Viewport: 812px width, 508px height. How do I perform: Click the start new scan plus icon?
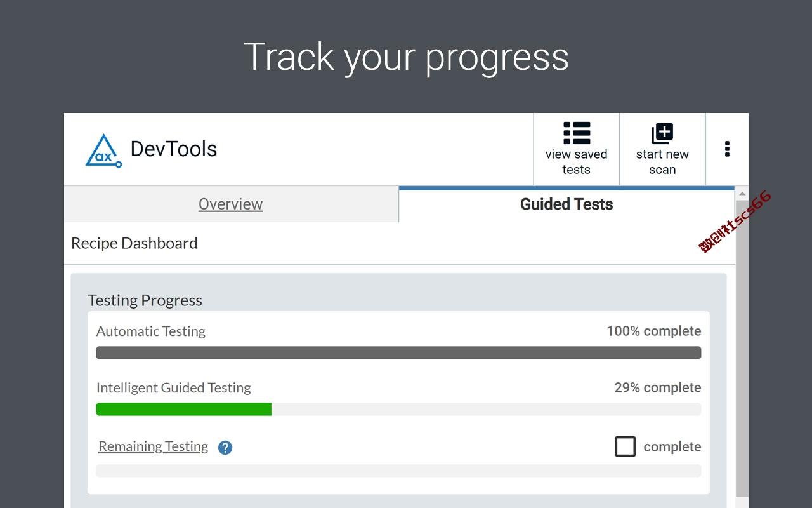[x=662, y=134]
